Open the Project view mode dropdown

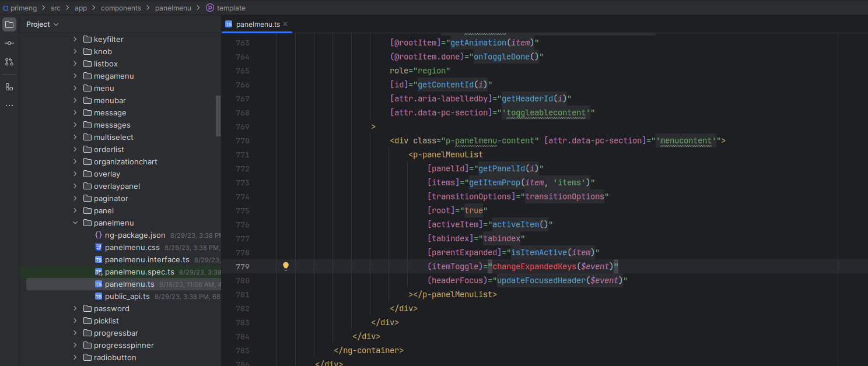[x=42, y=24]
